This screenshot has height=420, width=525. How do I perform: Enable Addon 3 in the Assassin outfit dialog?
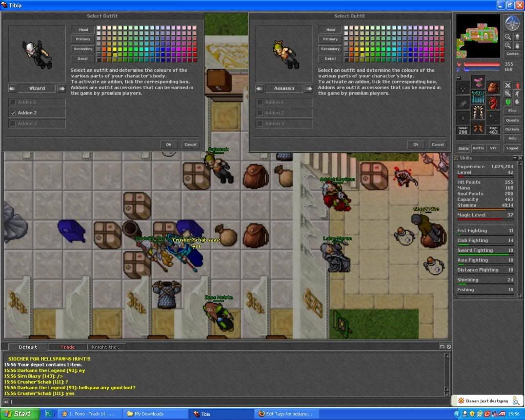(260, 124)
